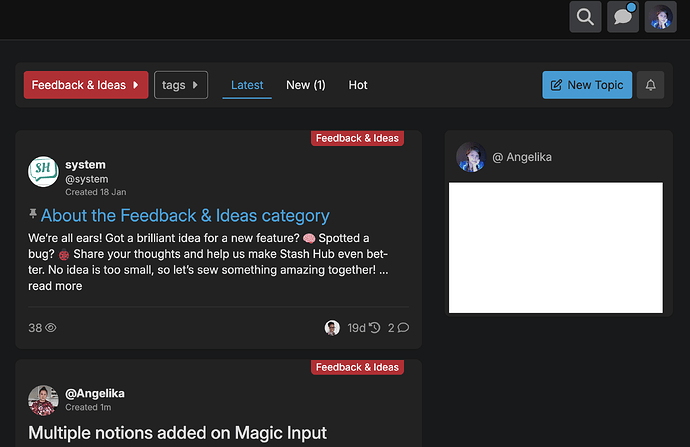This screenshot has height=447, width=690.
Task: Expand the Feedback & Ideas category dropdown
Action: 86,85
